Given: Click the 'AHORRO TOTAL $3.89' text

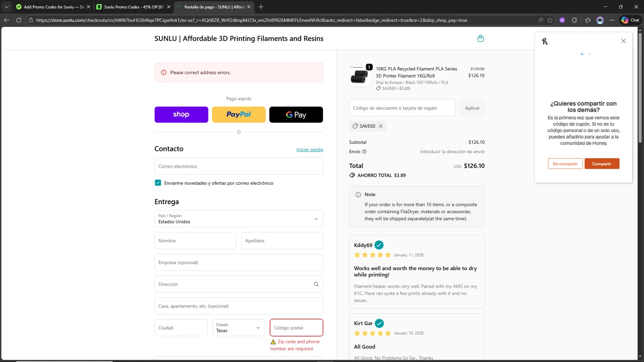Looking at the screenshot, I should tap(381, 175).
